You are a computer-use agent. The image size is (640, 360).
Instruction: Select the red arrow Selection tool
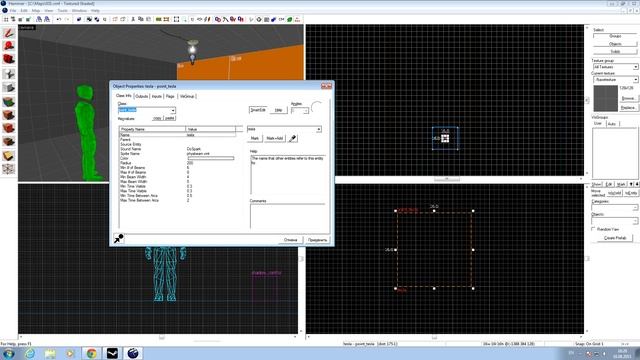(9, 33)
